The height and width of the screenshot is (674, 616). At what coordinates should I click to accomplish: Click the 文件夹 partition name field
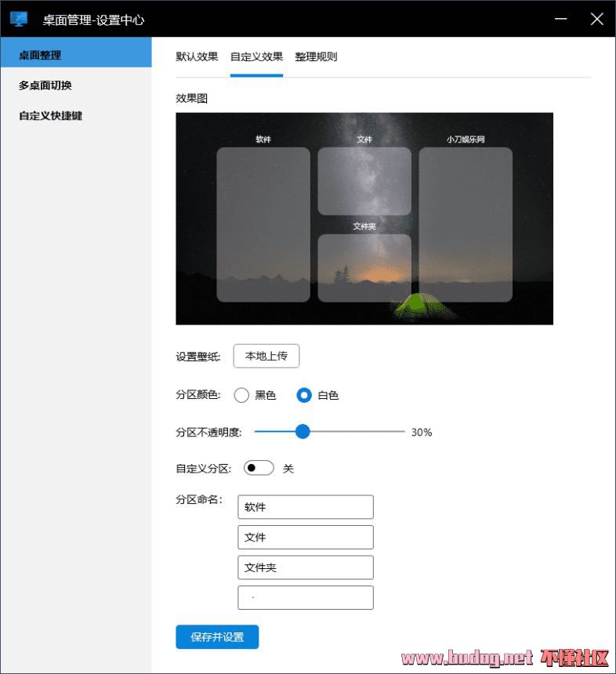click(306, 567)
